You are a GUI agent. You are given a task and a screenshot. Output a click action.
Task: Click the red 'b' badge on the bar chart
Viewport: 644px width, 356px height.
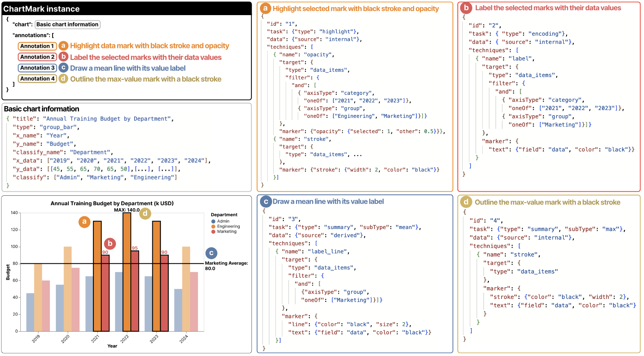click(x=110, y=244)
